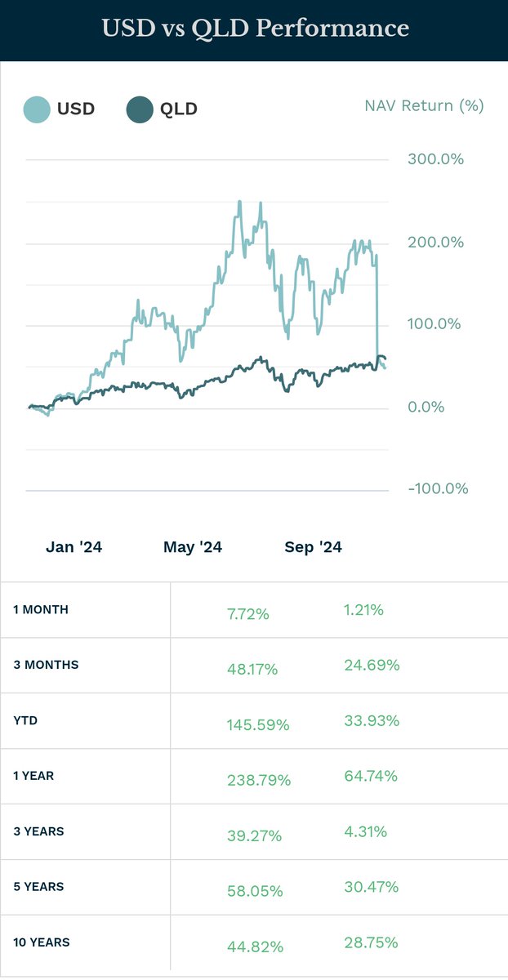Click the USD vs QLD Performance heading
Image resolution: width=508 pixels, height=980 pixels.
point(255,29)
